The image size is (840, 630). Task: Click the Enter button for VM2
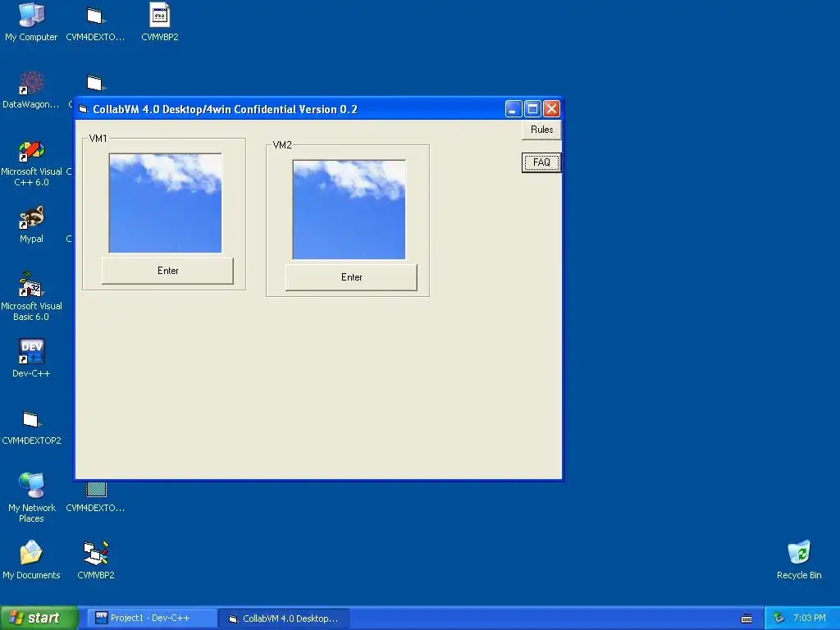coord(351,277)
